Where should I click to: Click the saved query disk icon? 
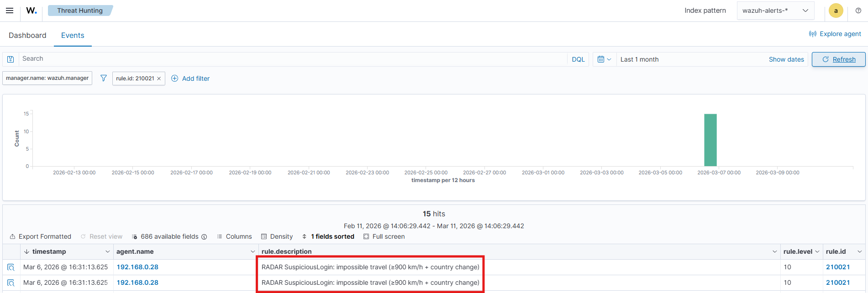(x=11, y=59)
